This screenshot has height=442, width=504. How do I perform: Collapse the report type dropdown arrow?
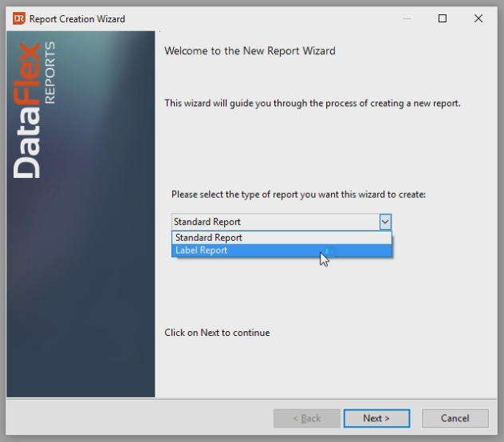pyautogui.click(x=385, y=222)
